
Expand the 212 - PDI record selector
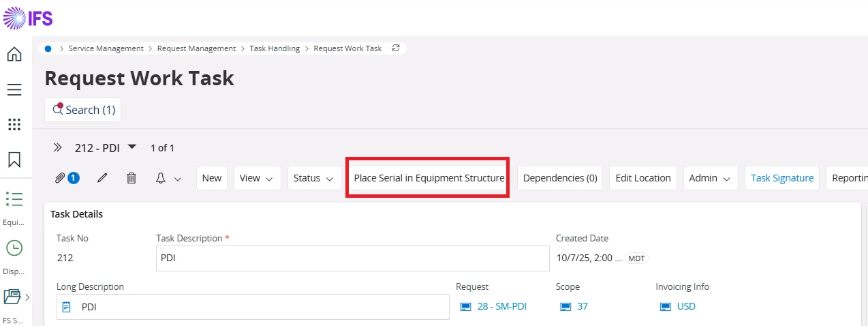point(132,147)
